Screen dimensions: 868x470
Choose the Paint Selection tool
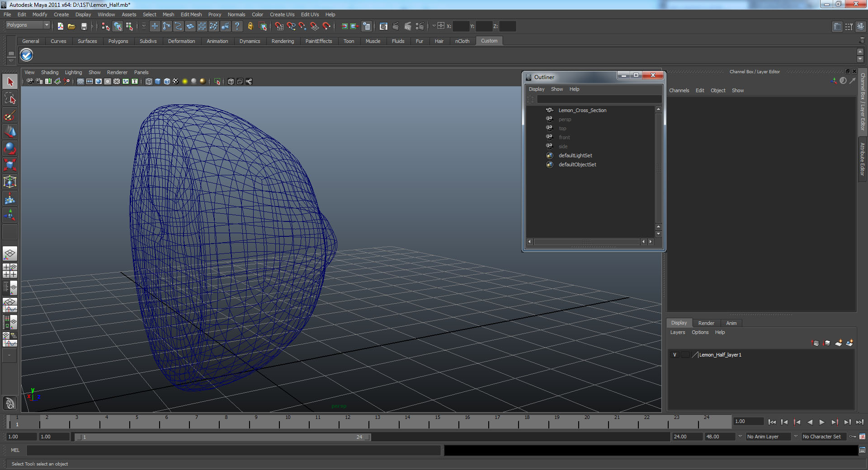pyautogui.click(x=10, y=115)
